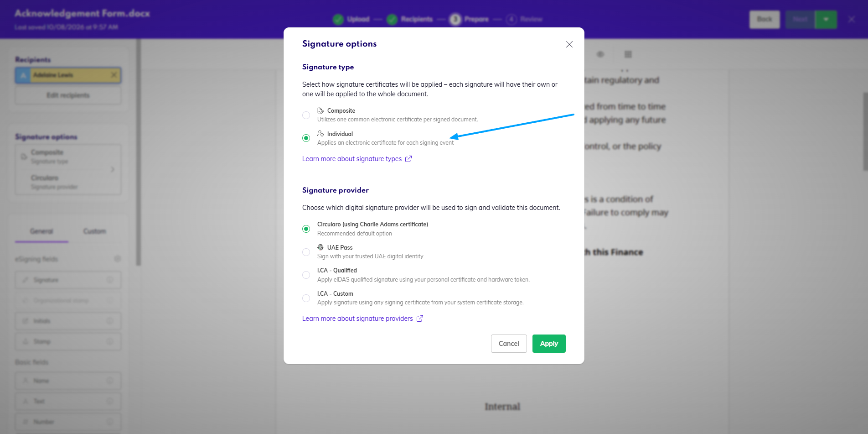The image size is (868, 434).
Task: Select the I.CA - Qualified provider radio
Action: (306, 275)
